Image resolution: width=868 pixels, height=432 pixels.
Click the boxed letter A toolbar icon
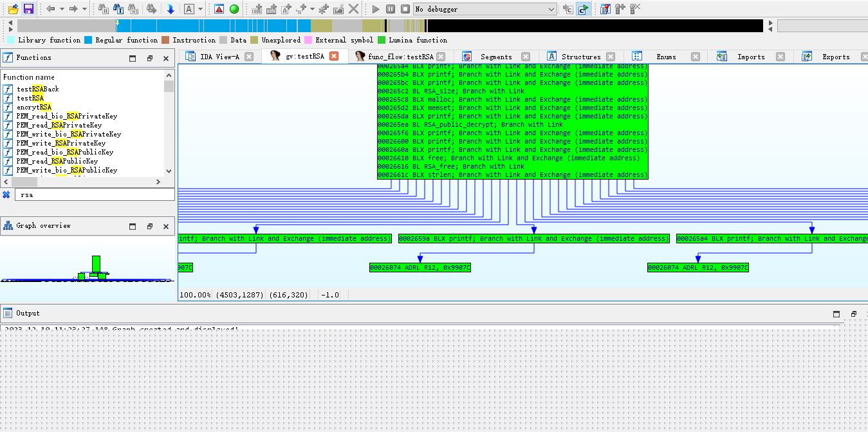pos(189,9)
